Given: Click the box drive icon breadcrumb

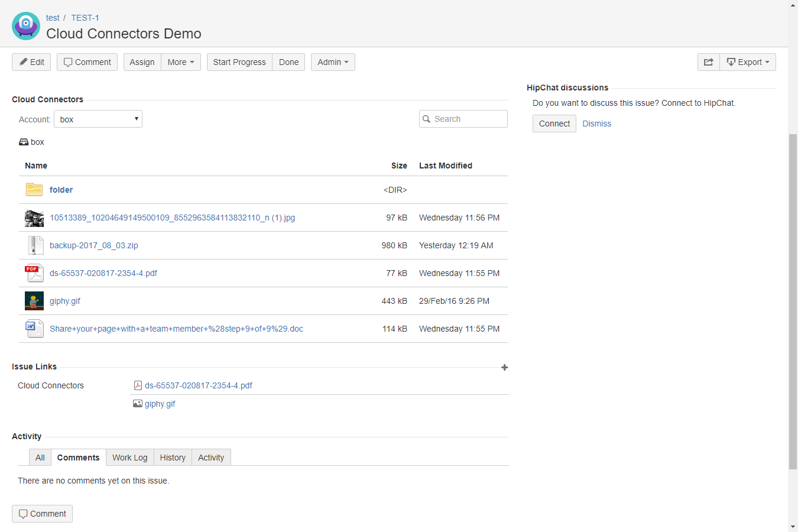Looking at the screenshot, I should pyautogui.click(x=24, y=142).
